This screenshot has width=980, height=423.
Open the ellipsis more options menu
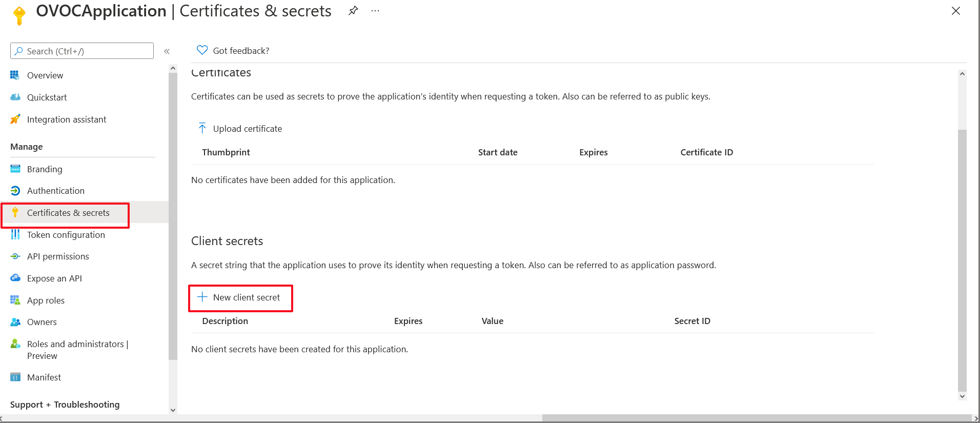pyautogui.click(x=375, y=11)
